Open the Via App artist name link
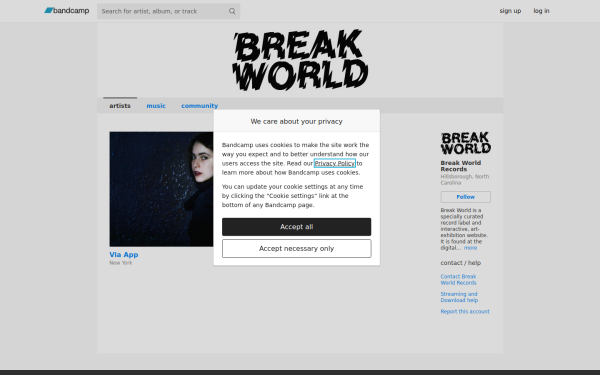Screen dimensions: 600x375 [x=124, y=254]
